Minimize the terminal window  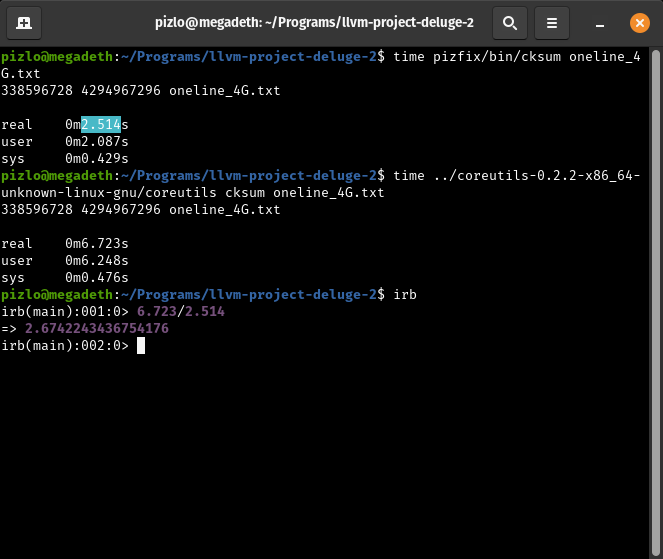click(x=600, y=23)
